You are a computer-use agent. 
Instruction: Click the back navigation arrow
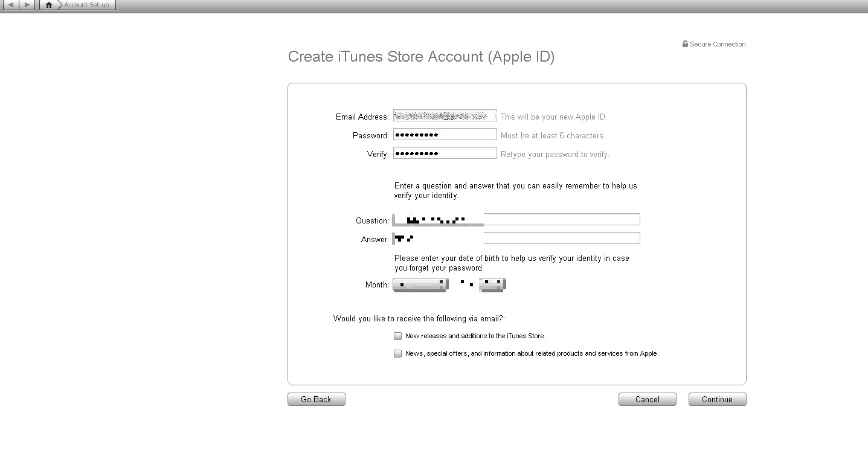(11, 5)
